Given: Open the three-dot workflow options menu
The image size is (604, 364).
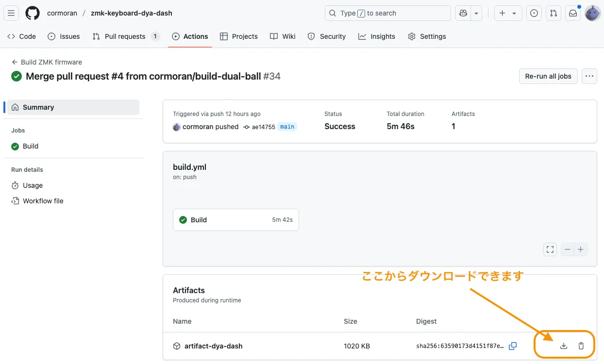Looking at the screenshot, I should pos(589,76).
